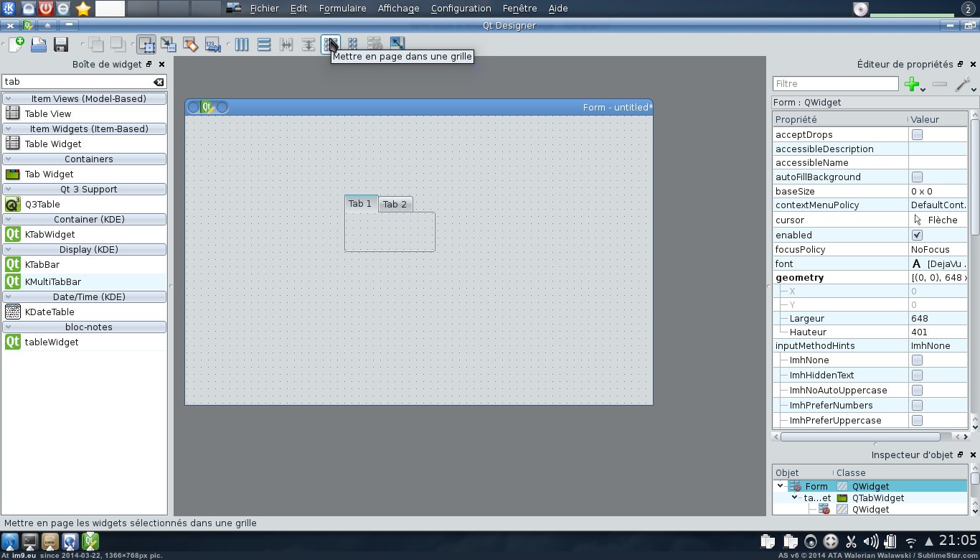This screenshot has height=560, width=980.
Task: Uncheck the enabled property checkbox
Action: [x=917, y=235]
